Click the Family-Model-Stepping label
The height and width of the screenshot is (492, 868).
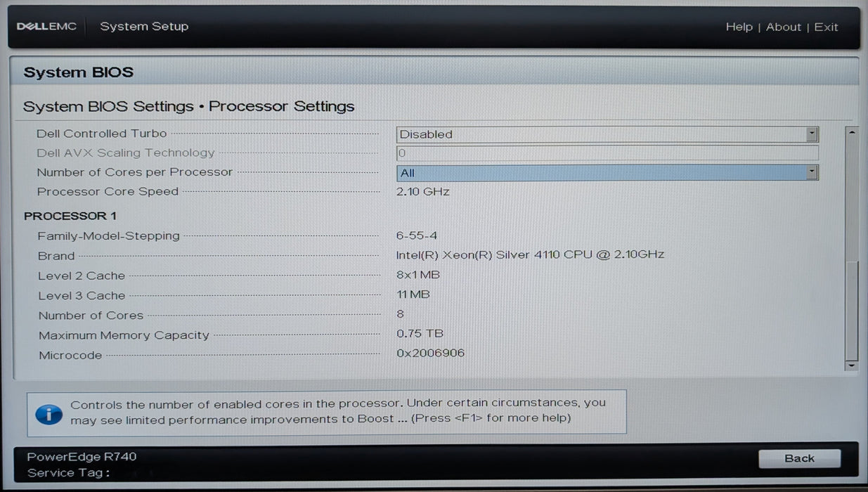(x=108, y=236)
